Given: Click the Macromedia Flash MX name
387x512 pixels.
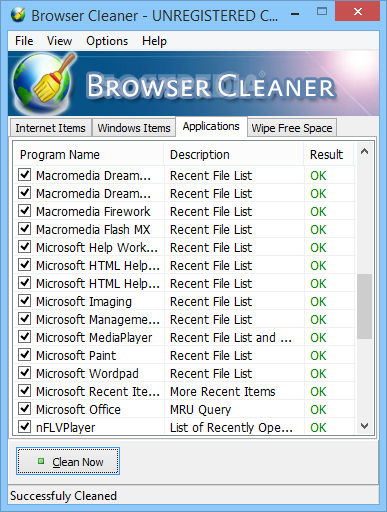Looking at the screenshot, I should point(93,230).
